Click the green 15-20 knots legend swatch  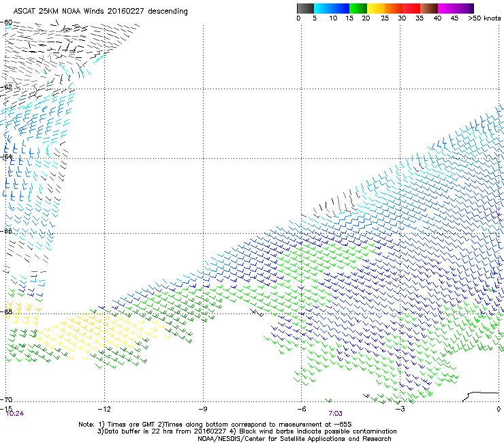(x=358, y=8)
